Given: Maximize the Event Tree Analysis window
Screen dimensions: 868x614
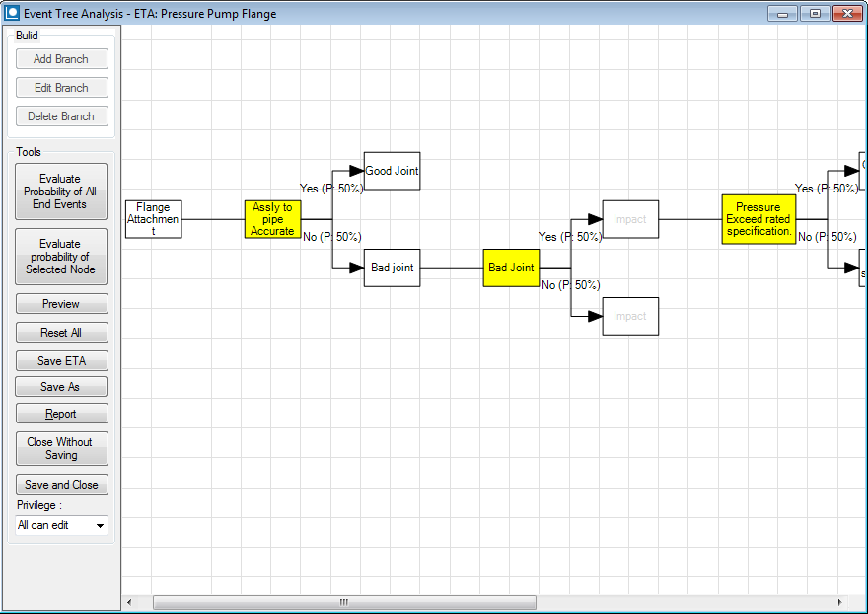Looking at the screenshot, I should [815, 14].
